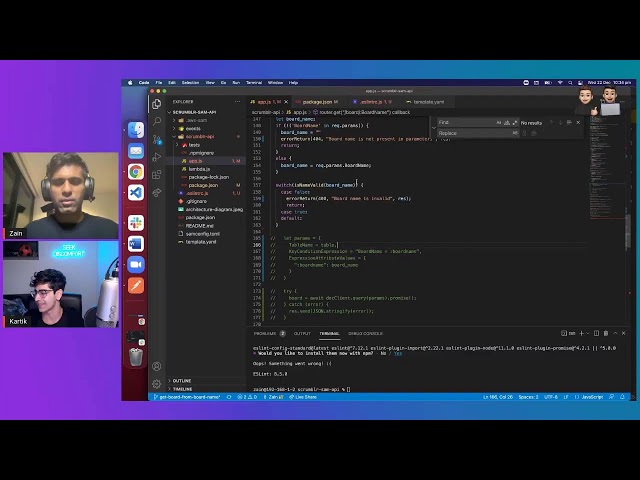The image size is (640, 480).
Task: Open the Terminal menu in menu bar
Action: click(x=254, y=83)
